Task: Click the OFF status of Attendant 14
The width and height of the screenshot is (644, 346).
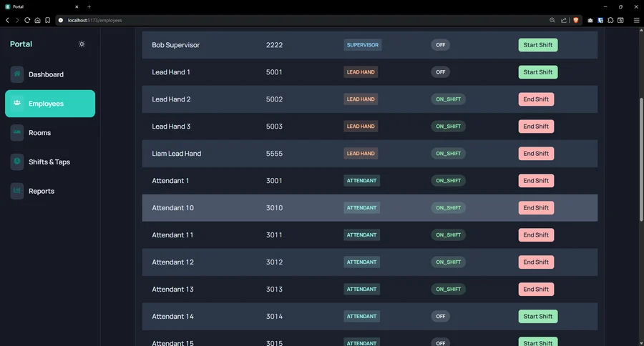Action: point(440,316)
